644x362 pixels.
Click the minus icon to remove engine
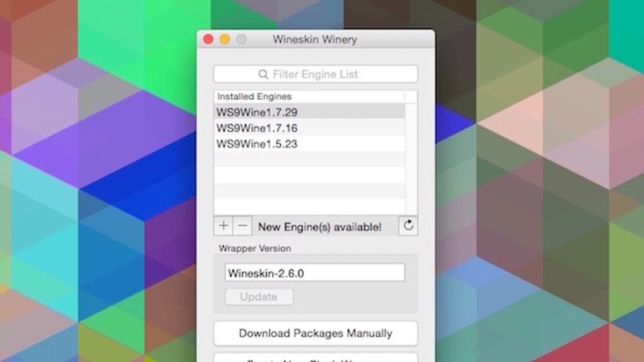[x=243, y=226]
